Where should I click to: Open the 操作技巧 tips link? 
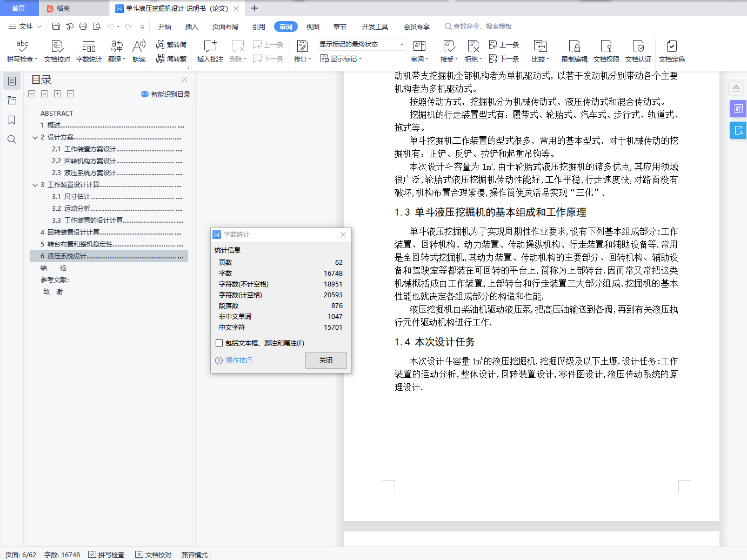234,361
